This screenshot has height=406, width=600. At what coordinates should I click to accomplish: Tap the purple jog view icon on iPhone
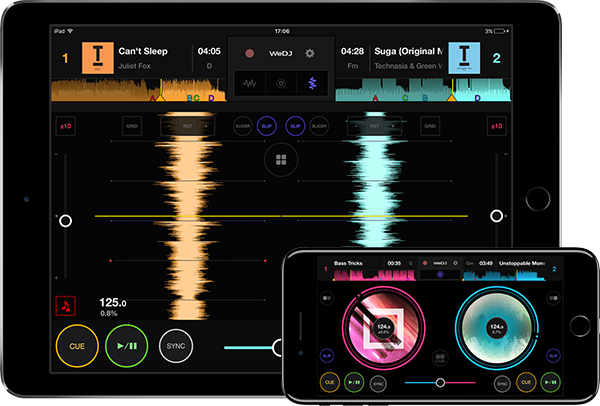[x=440, y=274]
